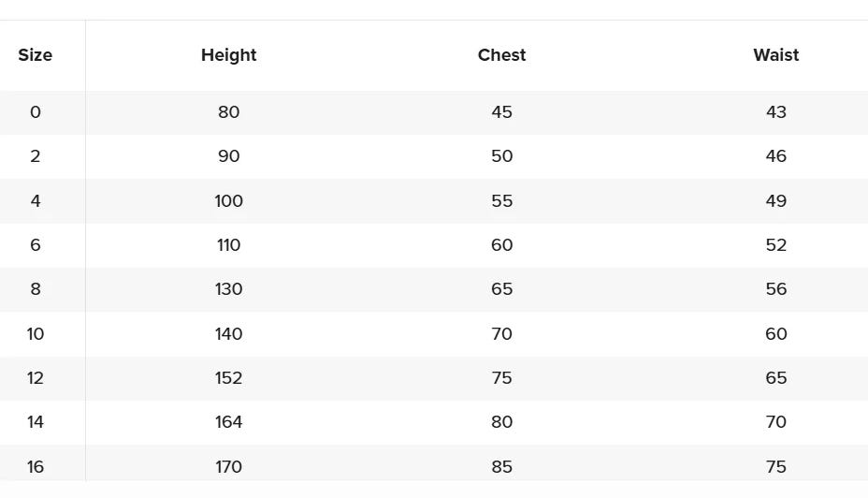Select size 14 in the Size column
This screenshot has width=868, height=498.
point(36,422)
